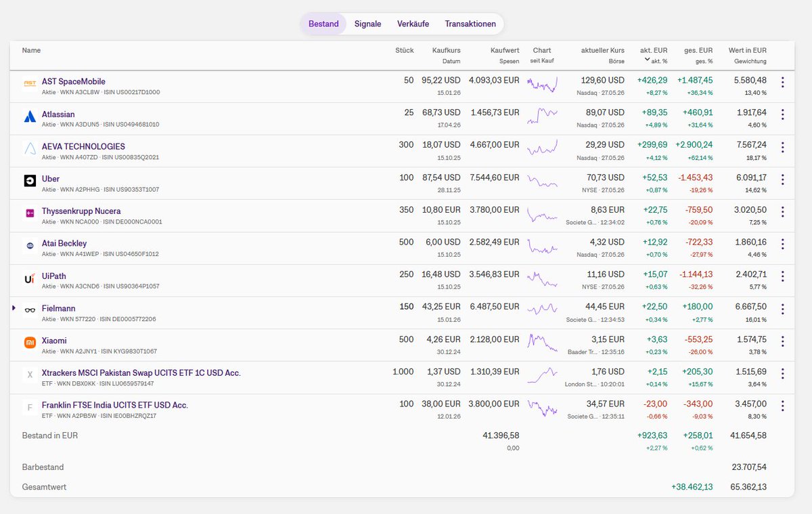Click the Xtrackers X placeholder icon

30,375
